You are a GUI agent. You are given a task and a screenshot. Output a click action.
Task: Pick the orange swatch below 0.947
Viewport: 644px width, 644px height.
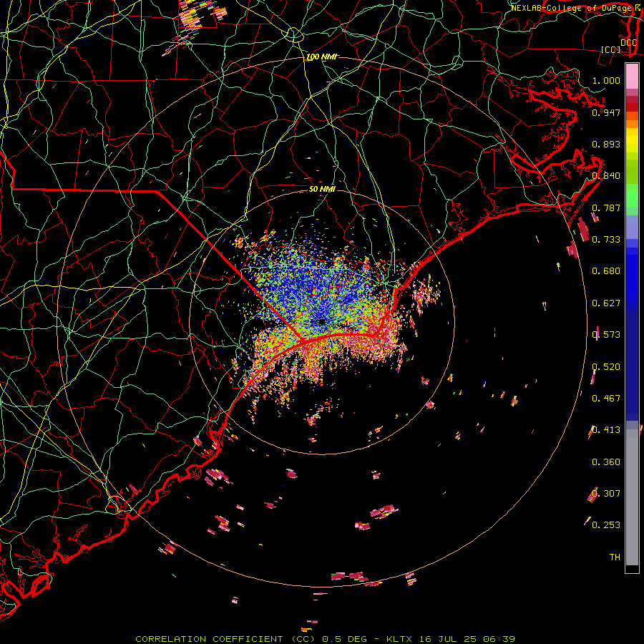632,124
